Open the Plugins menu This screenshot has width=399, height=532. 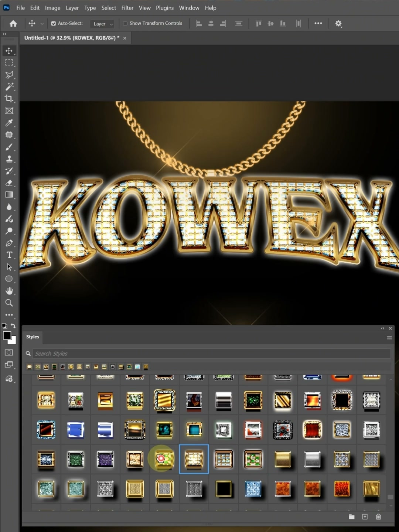click(x=165, y=8)
